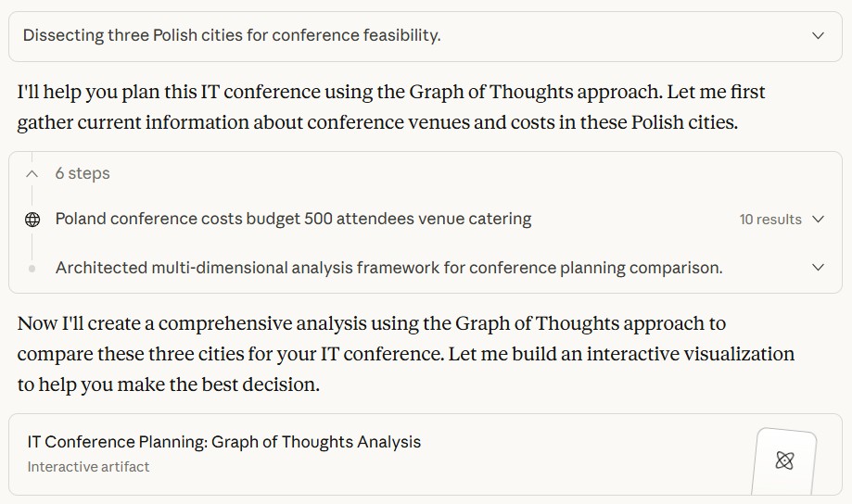Collapse the steps using caret beside "6 steps"
Image resolution: width=852 pixels, height=504 pixels.
point(32,173)
